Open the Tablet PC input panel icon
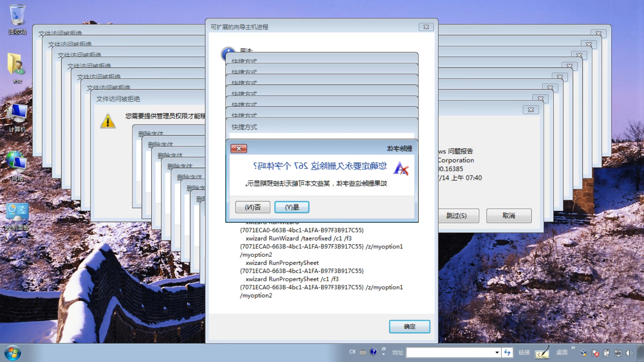The width and height of the screenshot is (644, 362). [542, 353]
